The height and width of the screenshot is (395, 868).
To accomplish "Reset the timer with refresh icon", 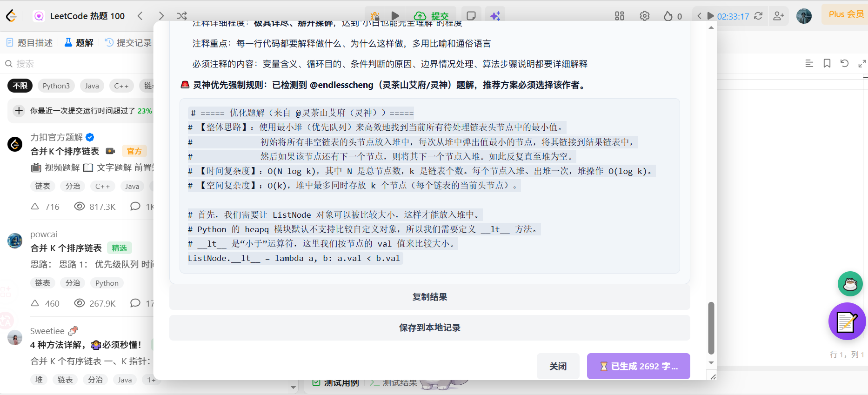I will click(758, 16).
